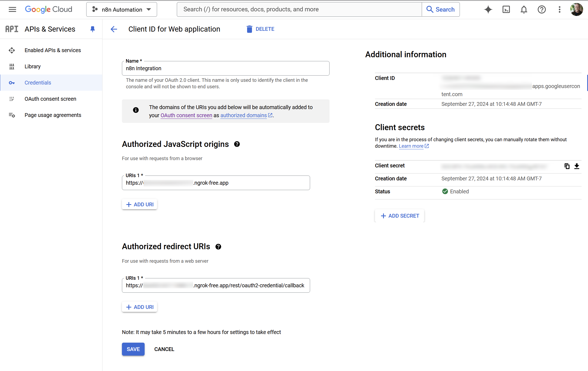Click the Credentials key icon

[12, 83]
